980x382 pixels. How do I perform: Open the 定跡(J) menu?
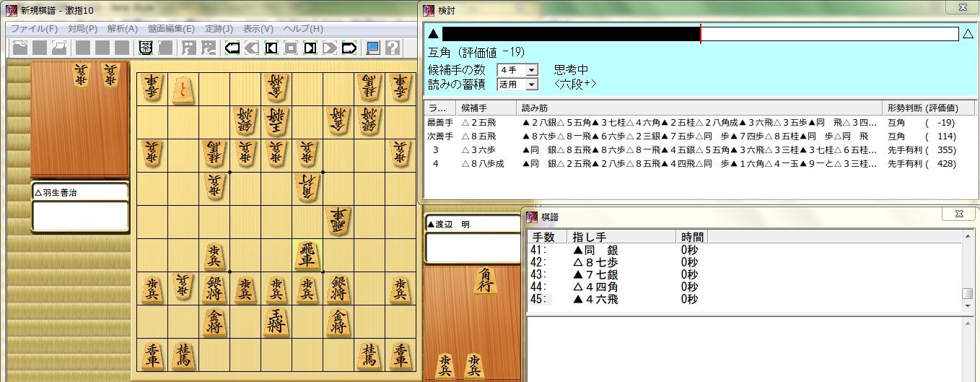coord(219,29)
